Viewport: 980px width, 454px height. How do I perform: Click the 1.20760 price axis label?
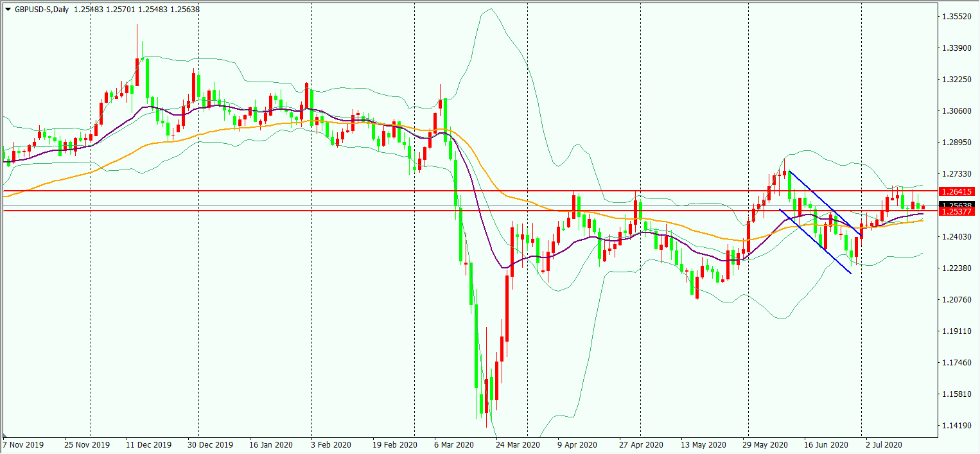956,300
